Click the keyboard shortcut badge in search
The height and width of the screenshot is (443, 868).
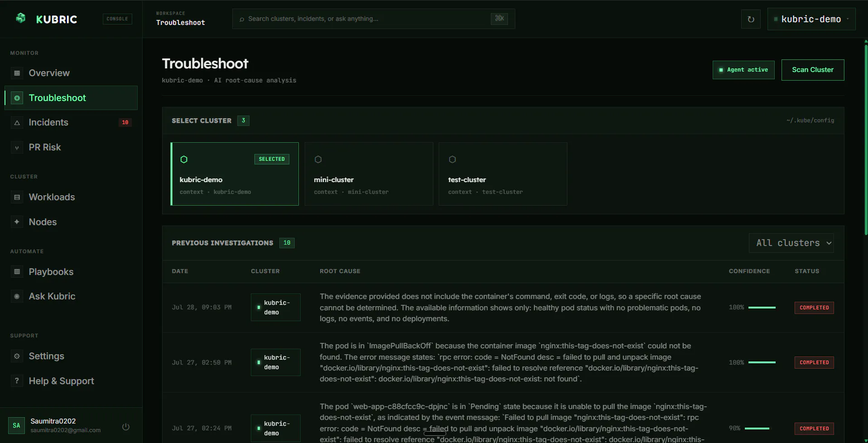click(499, 19)
